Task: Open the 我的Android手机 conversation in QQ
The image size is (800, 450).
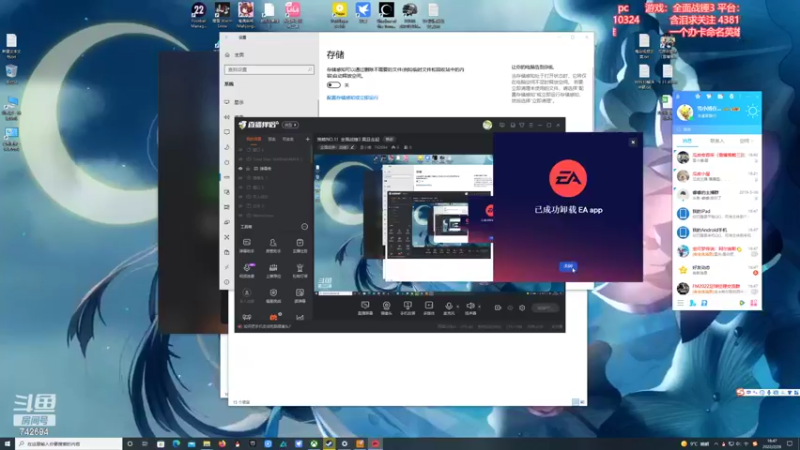Action: [717, 232]
